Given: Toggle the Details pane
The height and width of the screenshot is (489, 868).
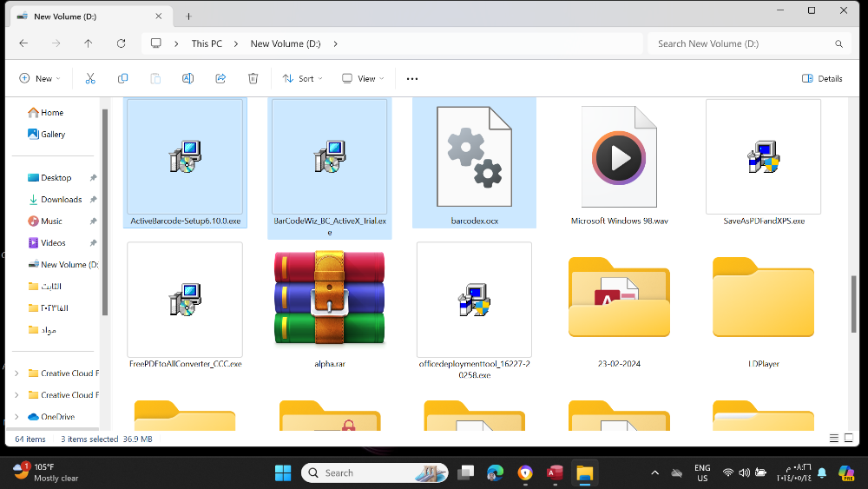Looking at the screenshot, I should [x=822, y=79].
